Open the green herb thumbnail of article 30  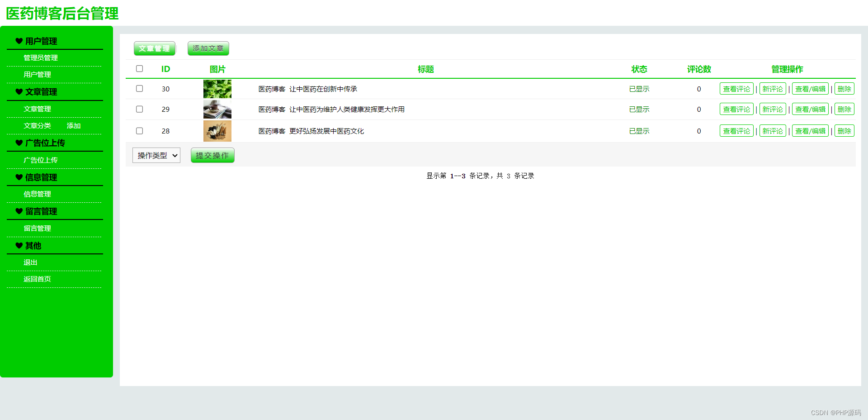(217, 89)
